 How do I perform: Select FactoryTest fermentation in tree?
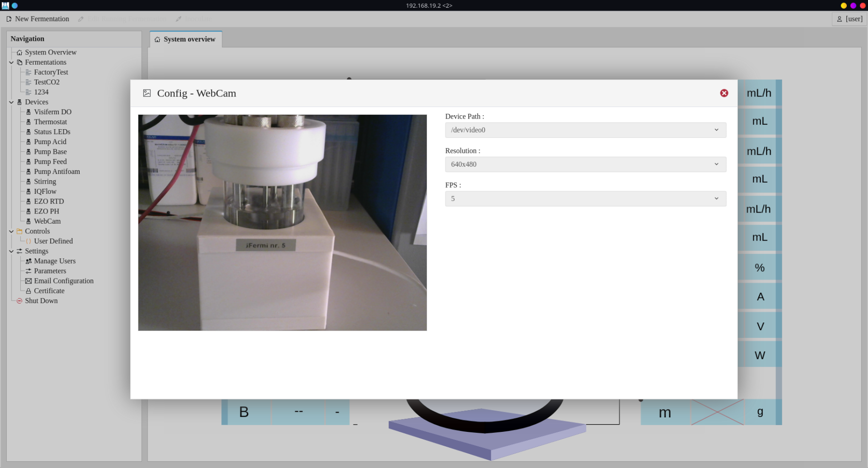coord(51,72)
